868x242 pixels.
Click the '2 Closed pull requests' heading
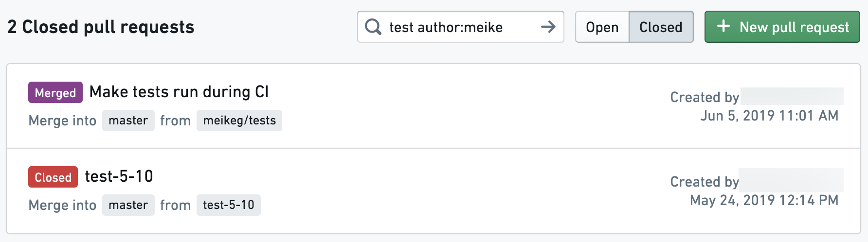(101, 27)
